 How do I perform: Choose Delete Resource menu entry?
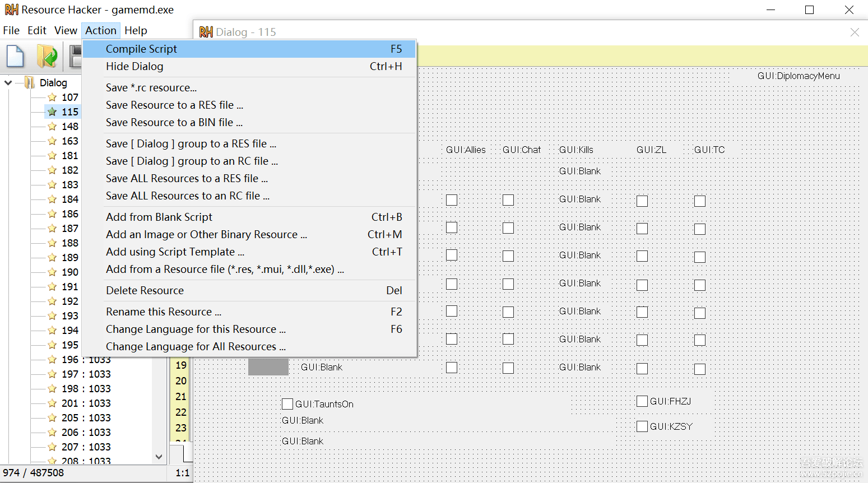249,290
